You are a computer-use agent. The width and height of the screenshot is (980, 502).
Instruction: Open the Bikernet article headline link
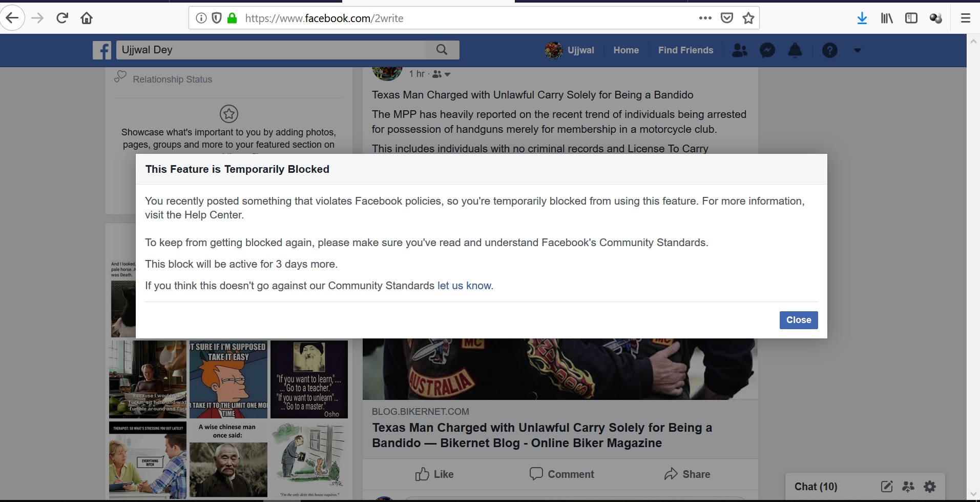point(542,435)
